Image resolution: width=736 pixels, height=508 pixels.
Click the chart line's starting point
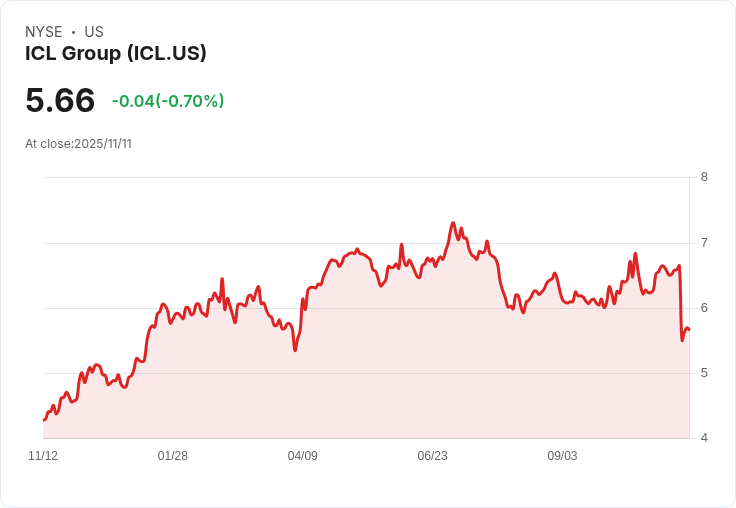[x=44, y=419]
